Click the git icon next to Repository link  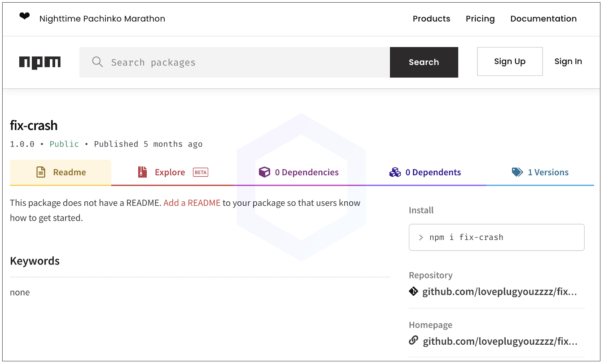point(413,292)
